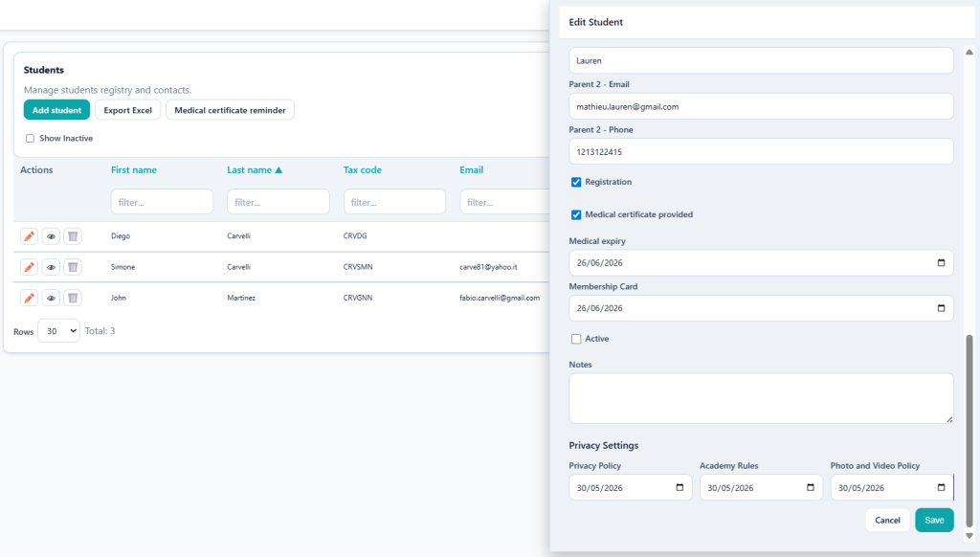Screen dimensions: 980x557
Task: Open the Academy Rules date picker
Action: (x=811, y=487)
